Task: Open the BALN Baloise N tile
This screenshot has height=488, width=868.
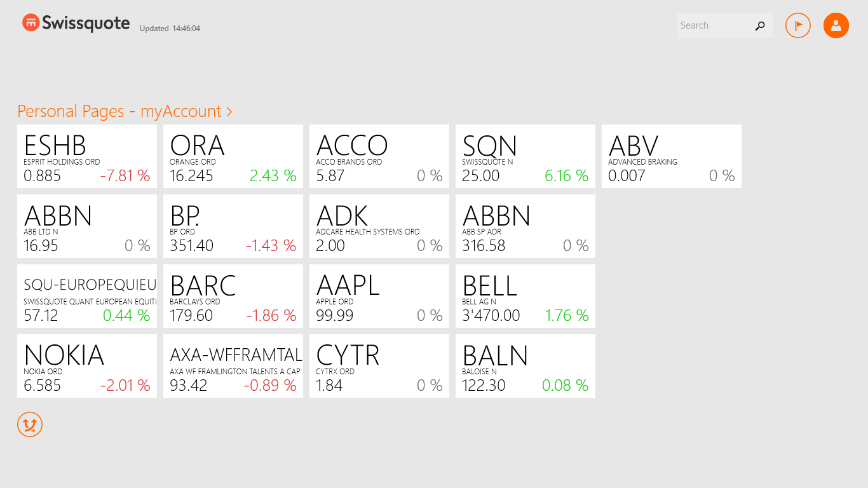Action: pos(526,366)
